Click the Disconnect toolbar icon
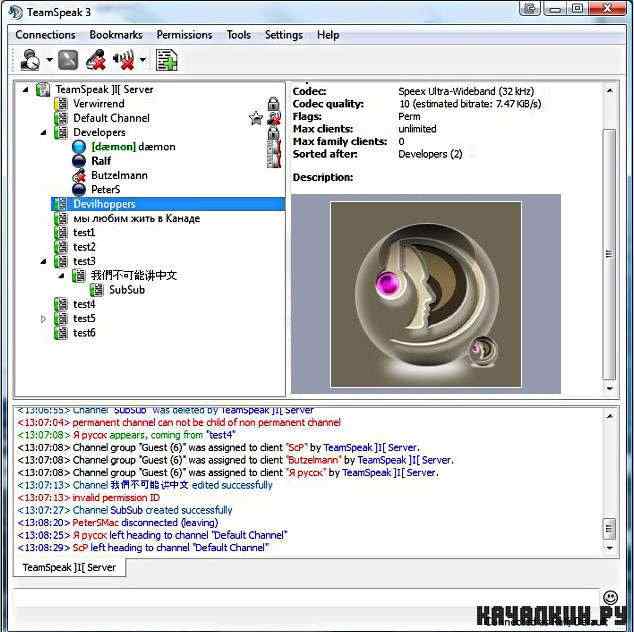Viewport: 634px width, 632px height. pos(68,60)
